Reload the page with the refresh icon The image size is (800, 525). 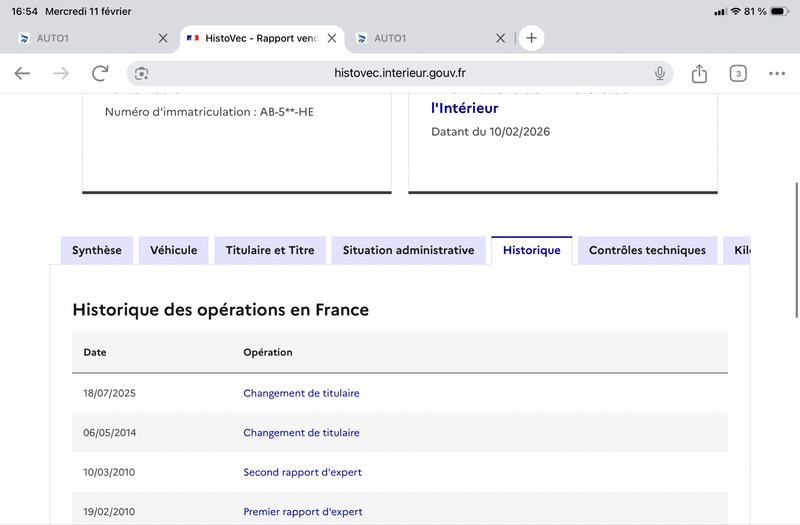click(100, 73)
